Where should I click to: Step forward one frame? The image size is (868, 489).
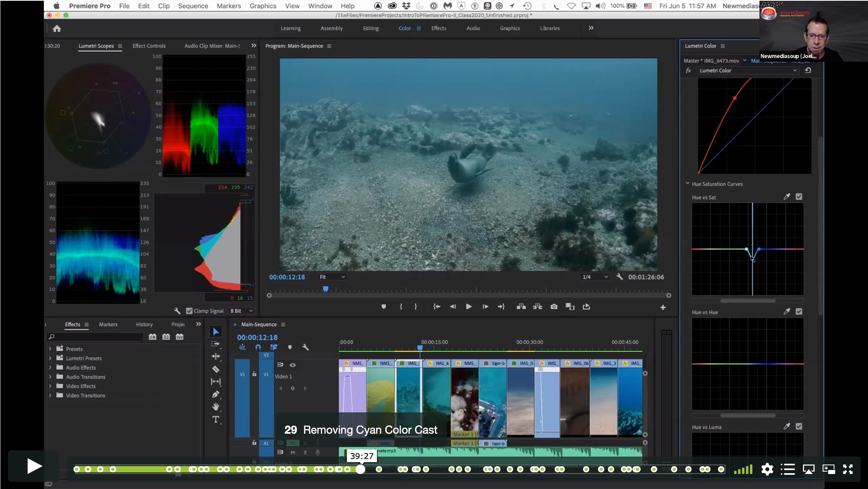485,307
